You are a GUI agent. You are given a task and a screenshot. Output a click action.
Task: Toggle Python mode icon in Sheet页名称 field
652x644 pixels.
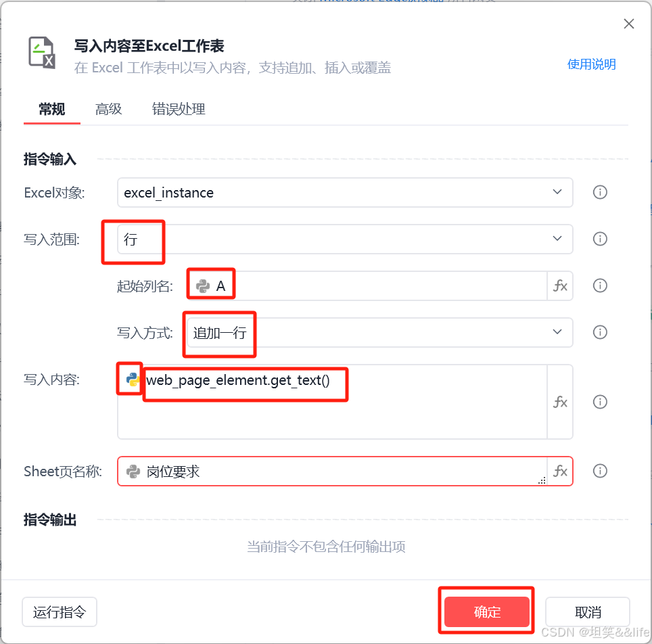[133, 471]
